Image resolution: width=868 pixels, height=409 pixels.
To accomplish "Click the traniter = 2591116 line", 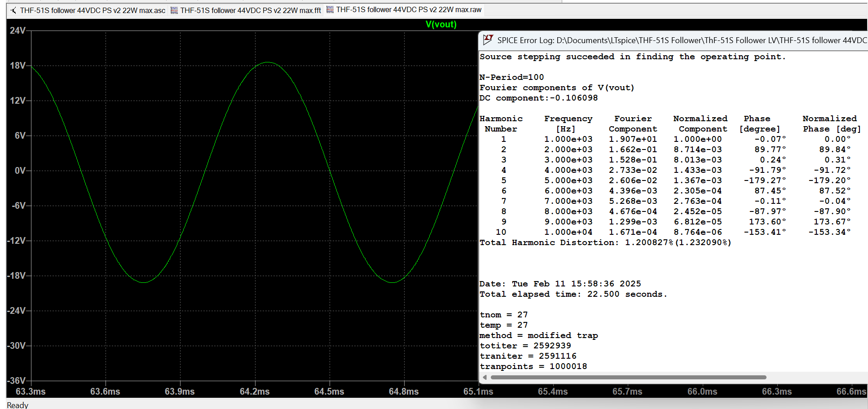I will (528, 356).
